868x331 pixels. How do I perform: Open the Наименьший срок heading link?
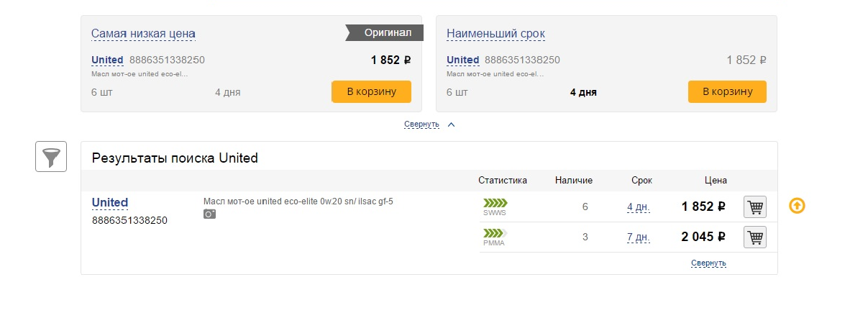coord(495,34)
